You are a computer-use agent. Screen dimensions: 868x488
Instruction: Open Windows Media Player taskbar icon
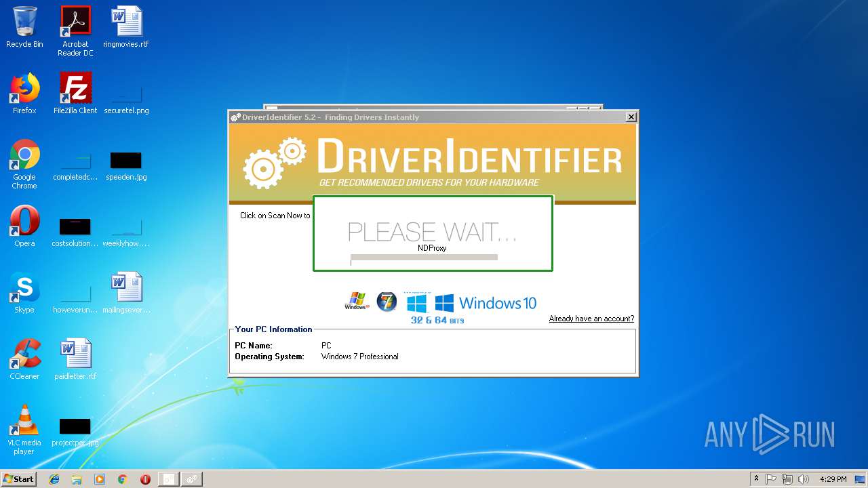[100, 479]
